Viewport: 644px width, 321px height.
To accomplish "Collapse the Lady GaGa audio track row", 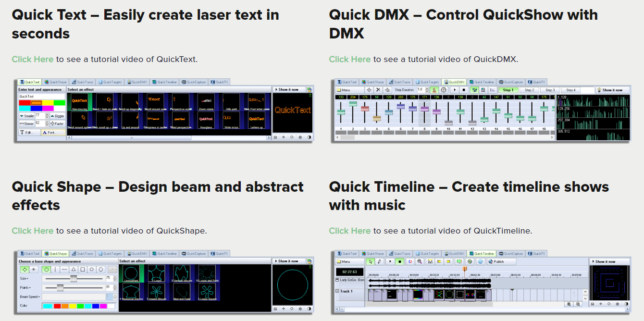I will coord(337,280).
